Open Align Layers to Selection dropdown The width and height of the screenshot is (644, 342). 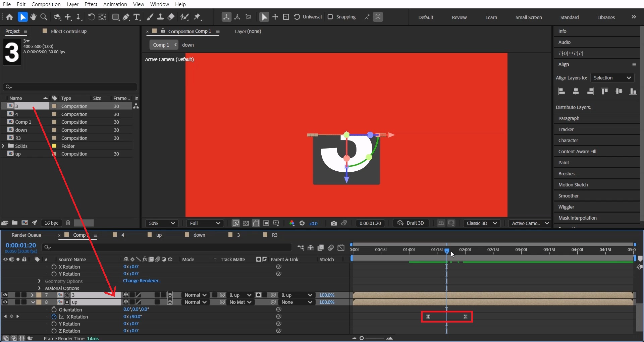612,78
